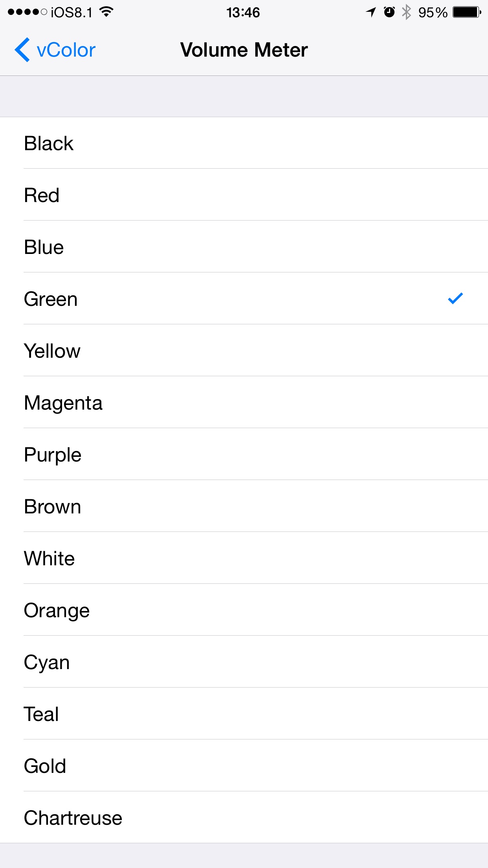Select the Cyan row
The height and width of the screenshot is (868, 488).
(x=244, y=662)
